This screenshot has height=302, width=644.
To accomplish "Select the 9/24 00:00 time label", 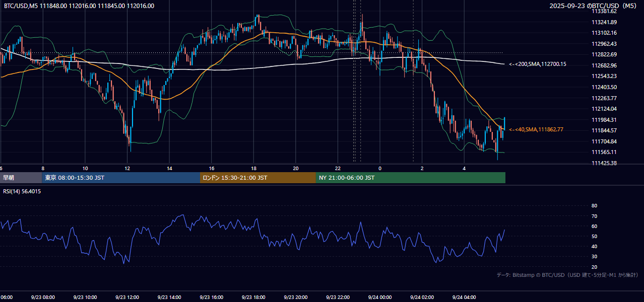I will pyautogui.click(x=380, y=297).
